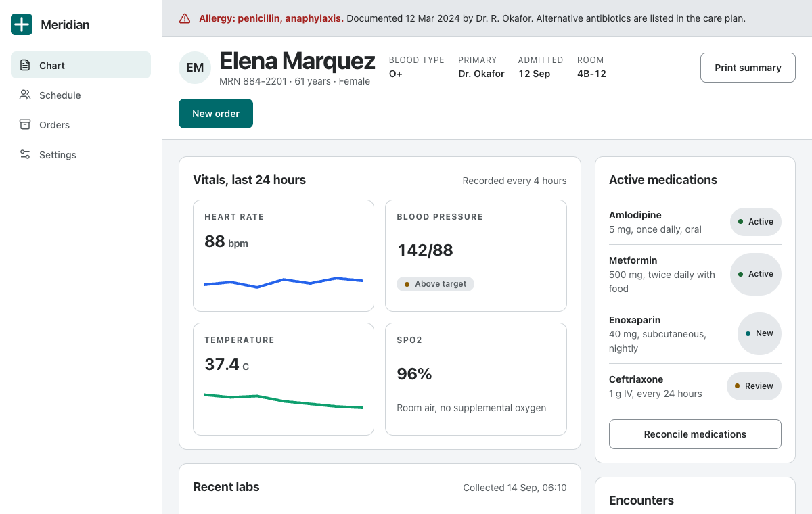Click the Active badge for Amlodipine
Screen dimensions: 812x514
point(755,222)
